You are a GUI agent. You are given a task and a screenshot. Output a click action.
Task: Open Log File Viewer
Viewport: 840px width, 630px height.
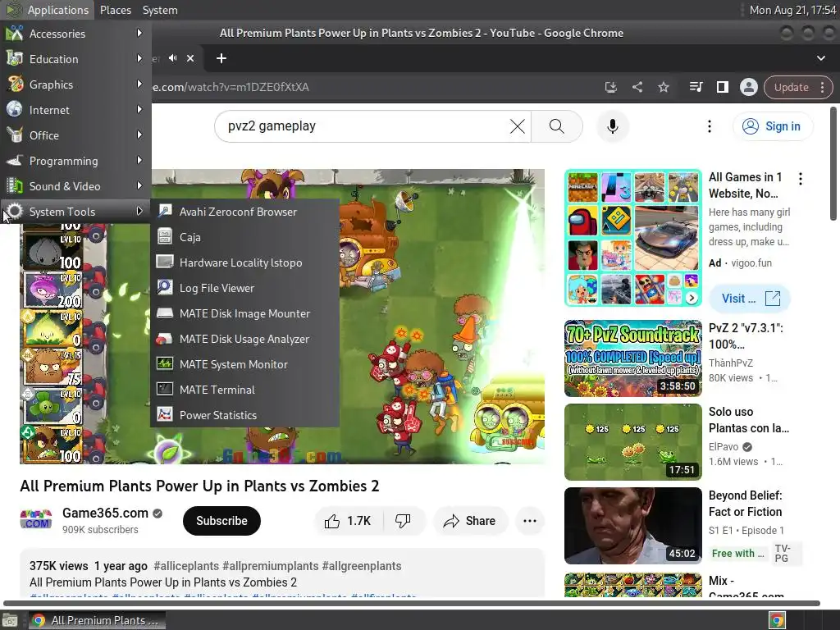pyautogui.click(x=244, y=288)
